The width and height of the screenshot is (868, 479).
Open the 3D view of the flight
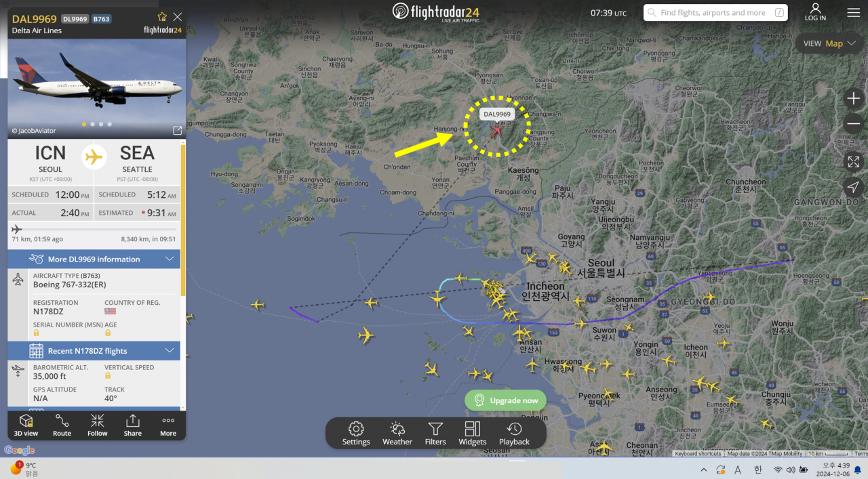(26, 425)
